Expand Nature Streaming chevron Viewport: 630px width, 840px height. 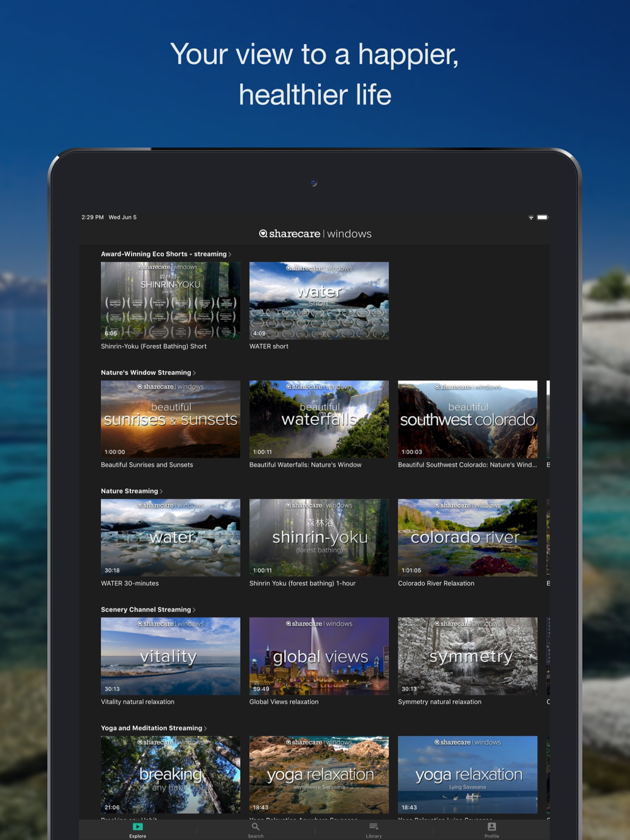tap(161, 491)
